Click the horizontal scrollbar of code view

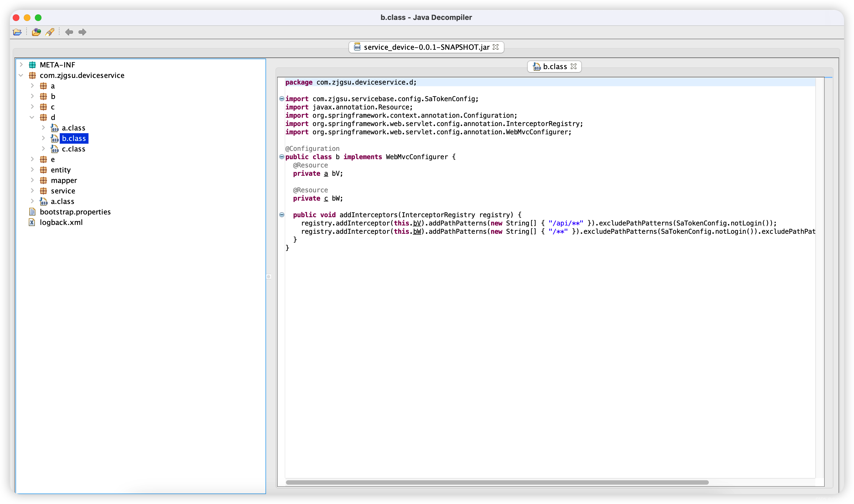(497, 482)
